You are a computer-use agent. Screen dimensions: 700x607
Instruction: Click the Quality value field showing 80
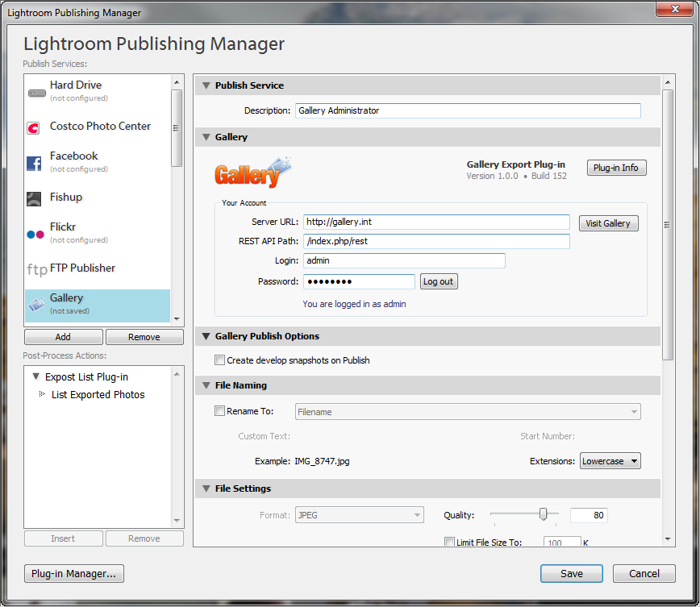[x=589, y=515]
